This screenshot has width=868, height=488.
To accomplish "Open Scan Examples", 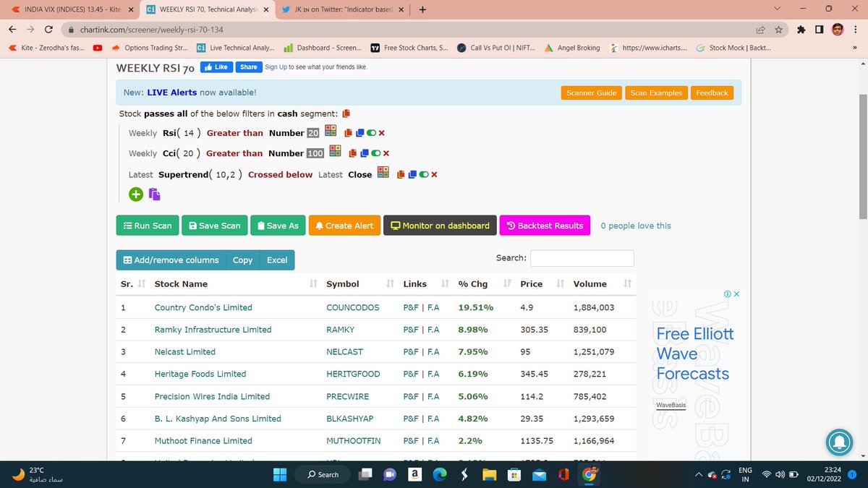I will (656, 93).
